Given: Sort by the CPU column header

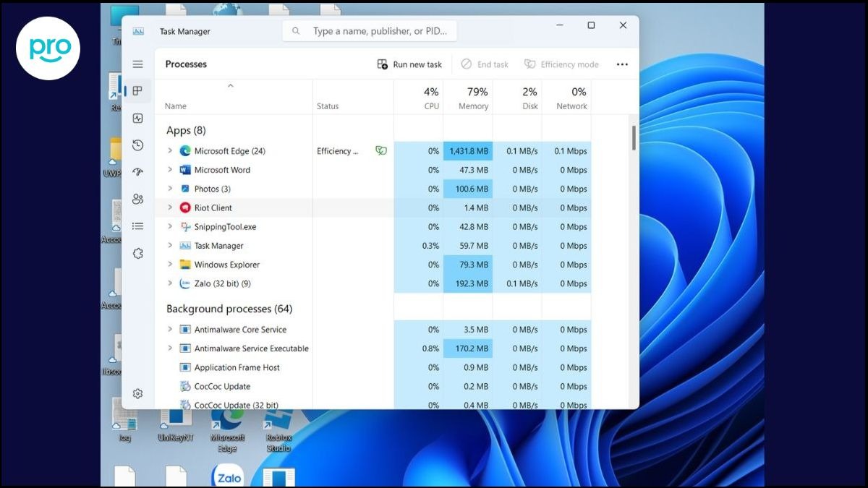Looking at the screenshot, I should pyautogui.click(x=418, y=98).
